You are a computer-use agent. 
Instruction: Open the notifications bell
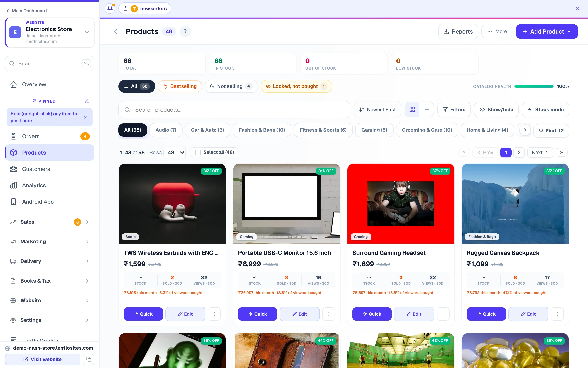coord(110,9)
